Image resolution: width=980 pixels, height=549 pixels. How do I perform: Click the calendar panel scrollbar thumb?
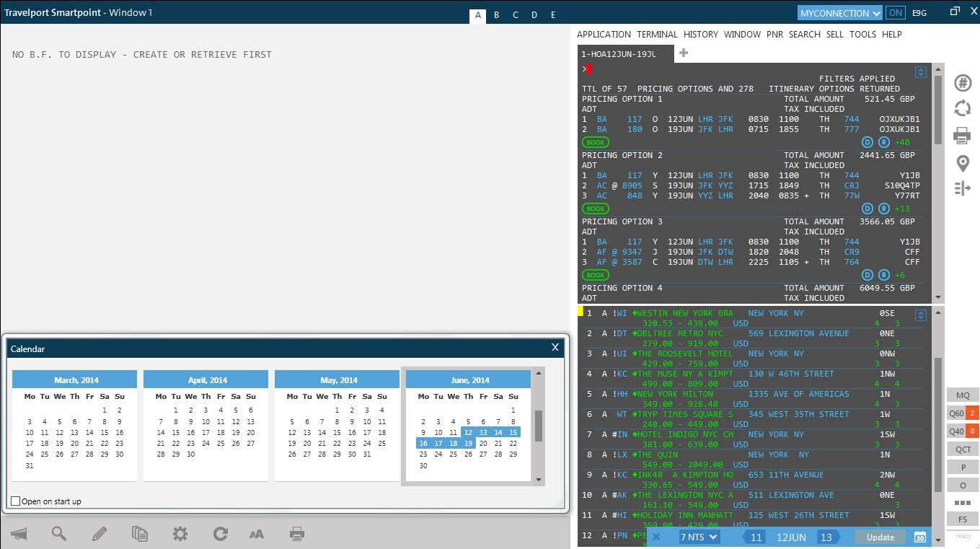tap(538, 426)
